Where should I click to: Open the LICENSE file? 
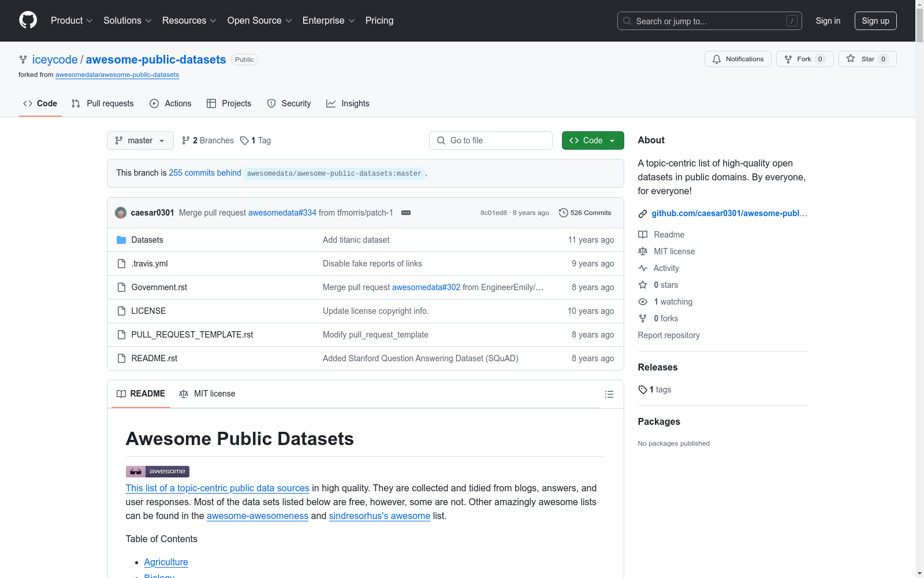(148, 311)
